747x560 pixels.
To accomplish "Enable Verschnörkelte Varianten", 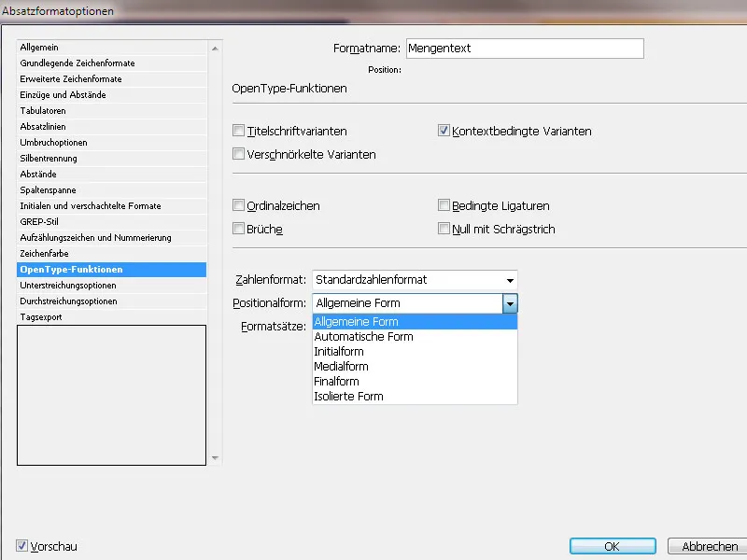I will coord(239,156).
